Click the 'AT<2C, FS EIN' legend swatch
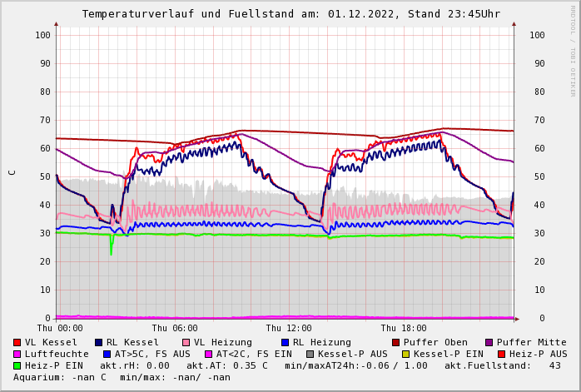 [208, 355]
